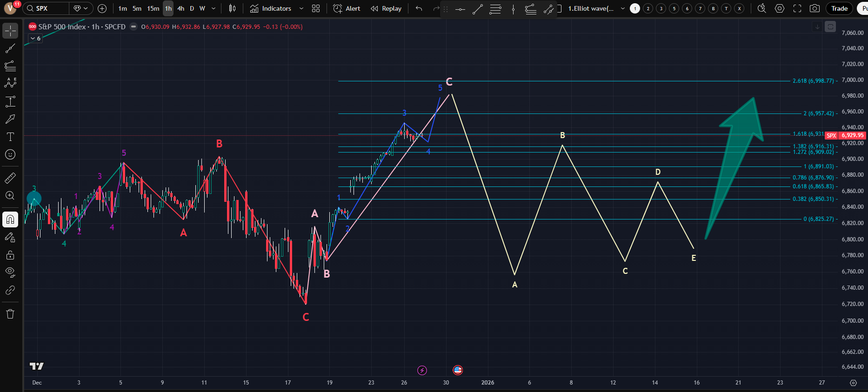Image resolution: width=868 pixels, height=392 pixels.
Task: Switch to layout preset X
Action: click(x=739, y=8)
